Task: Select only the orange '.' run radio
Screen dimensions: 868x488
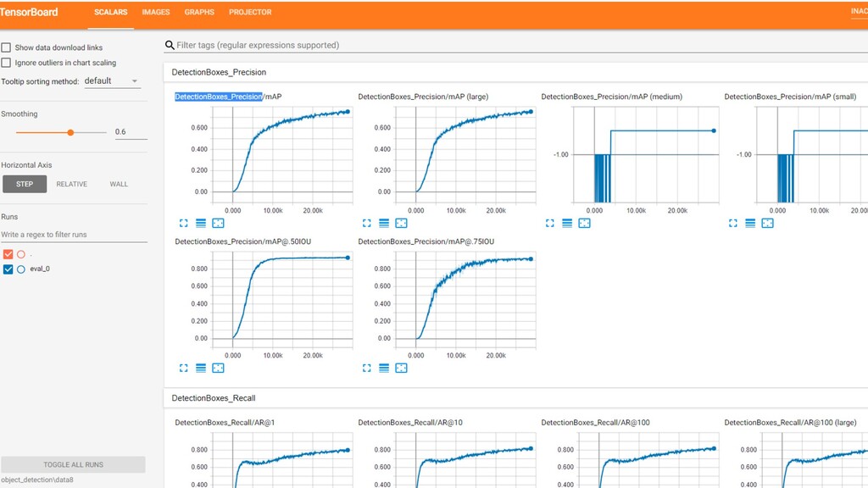Action: (21, 254)
